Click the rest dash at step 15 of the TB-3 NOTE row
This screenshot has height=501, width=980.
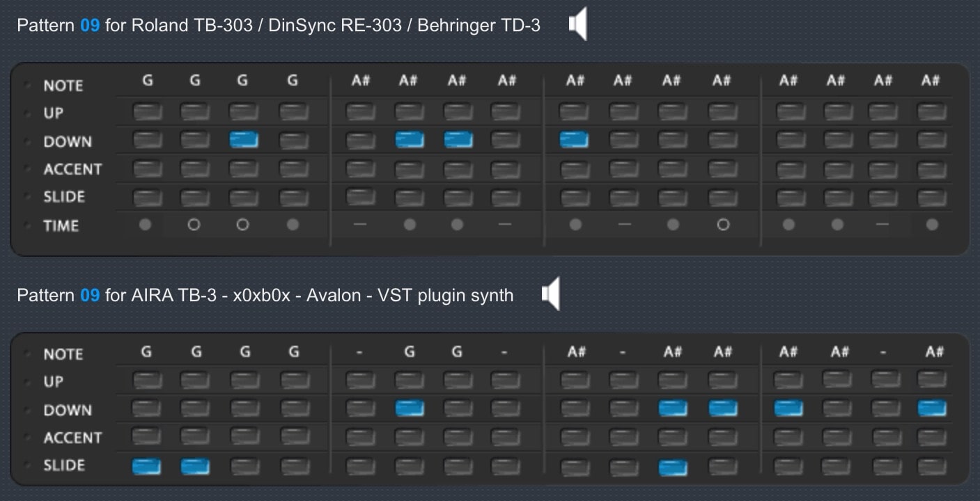pos(883,353)
